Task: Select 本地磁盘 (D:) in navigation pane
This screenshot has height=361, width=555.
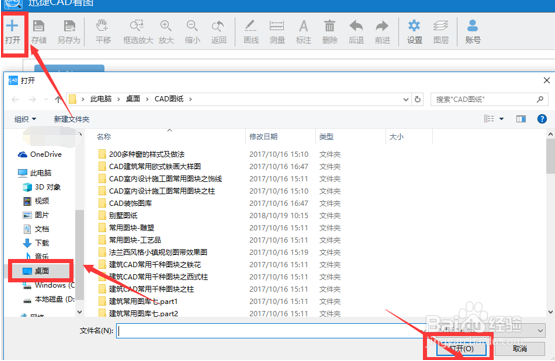Action: 49,299
